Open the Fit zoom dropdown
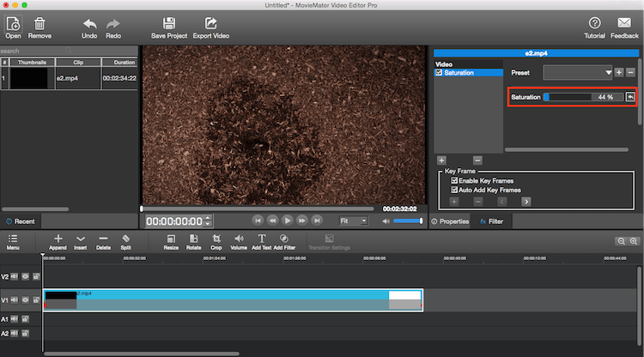This screenshot has height=357, width=644. [353, 221]
